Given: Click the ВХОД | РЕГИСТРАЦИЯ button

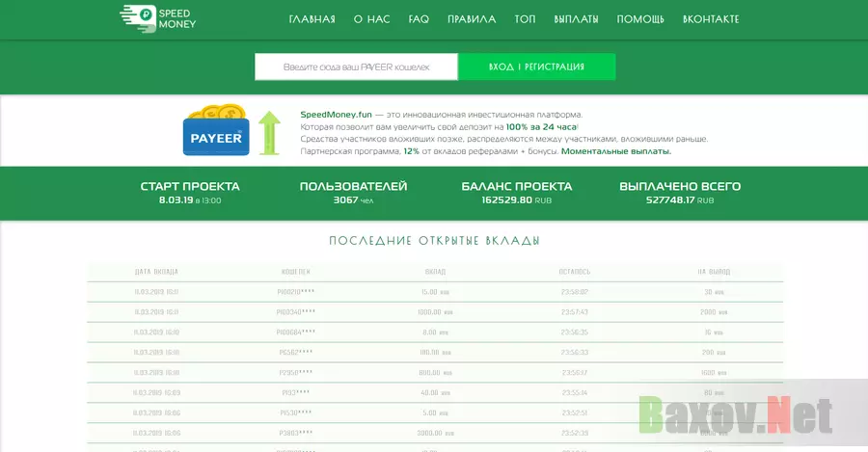Looking at the screenshot, I should [x=536, y=66].
